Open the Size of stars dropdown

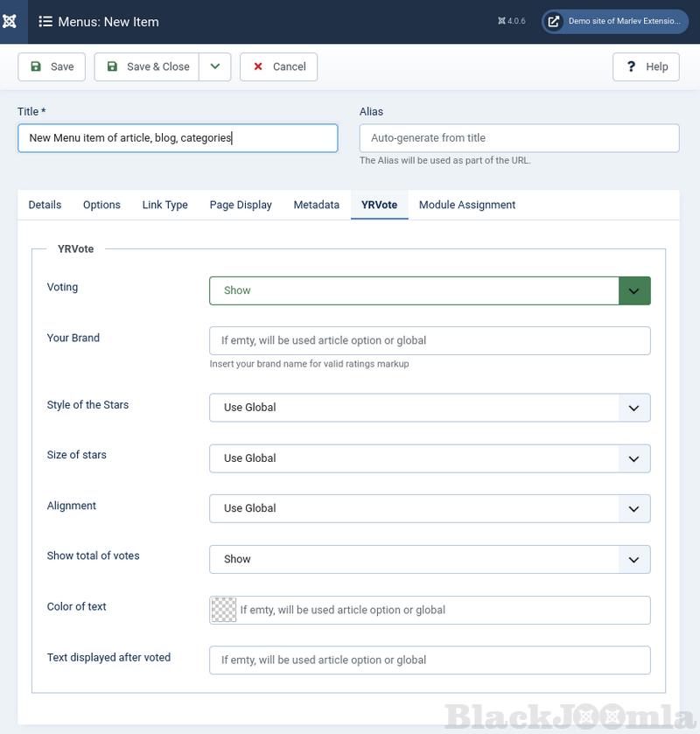tap(430, 458)
